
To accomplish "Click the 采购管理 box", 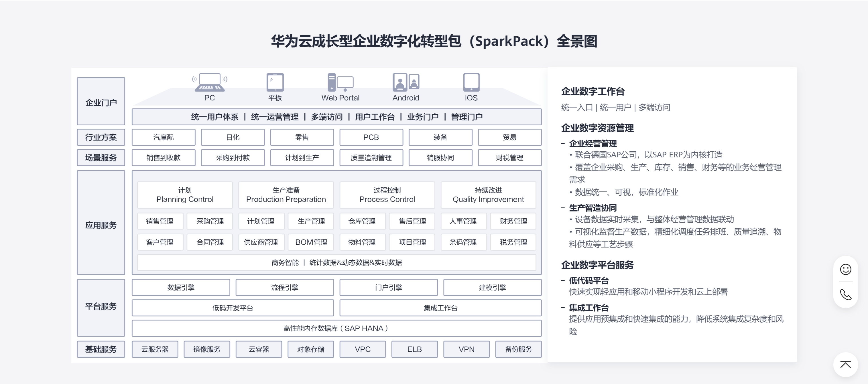I will tap(210, 221).
